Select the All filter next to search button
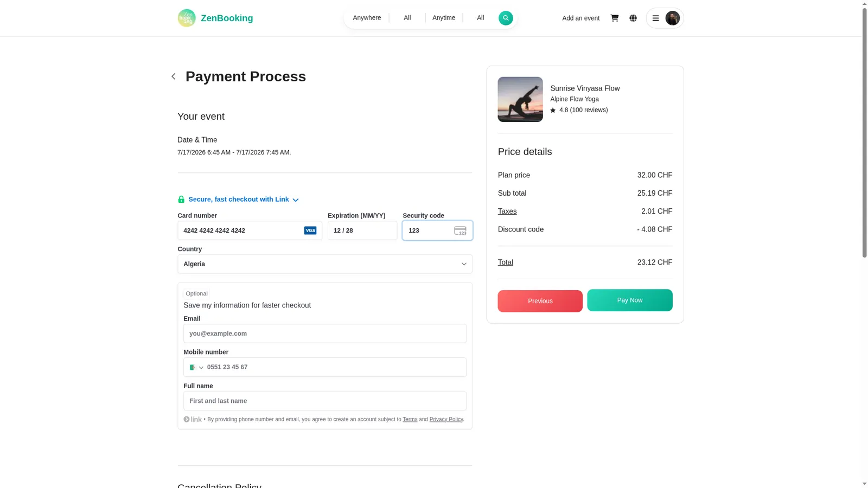The width and height of the screenshot is (868, 488). [481, 18]
